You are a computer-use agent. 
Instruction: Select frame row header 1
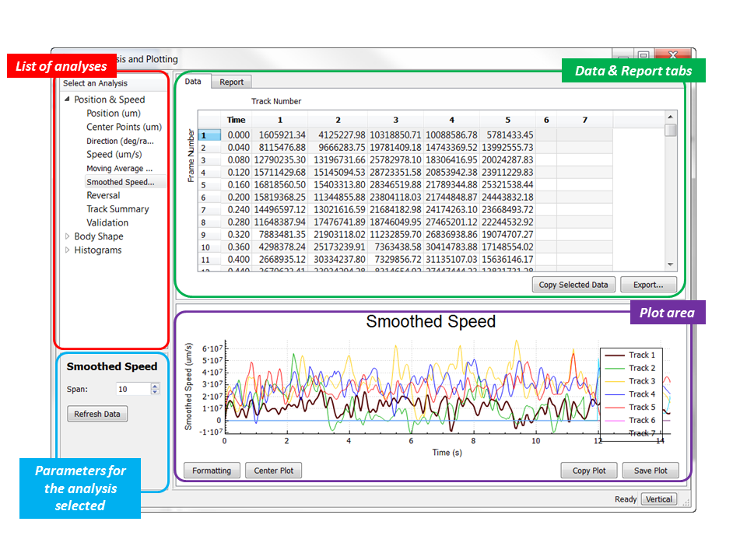[x=209, y=135]
